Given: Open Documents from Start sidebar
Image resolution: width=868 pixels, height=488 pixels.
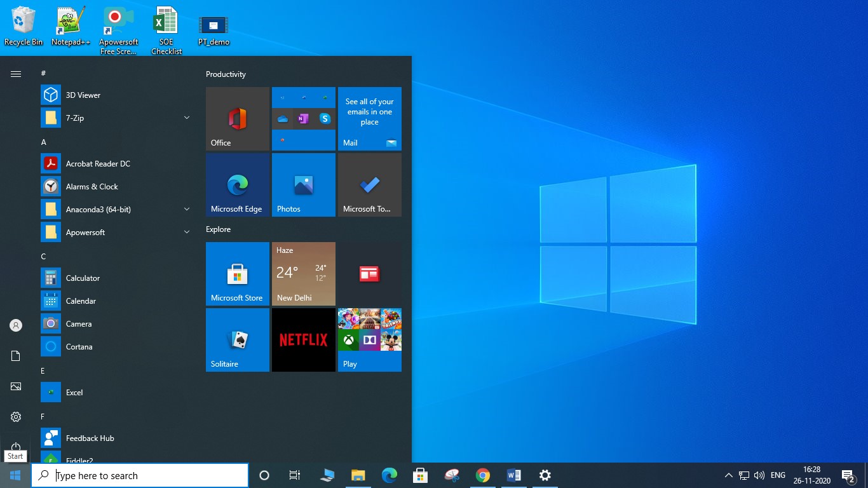Looking at the screenshot, I should [16, 356].
